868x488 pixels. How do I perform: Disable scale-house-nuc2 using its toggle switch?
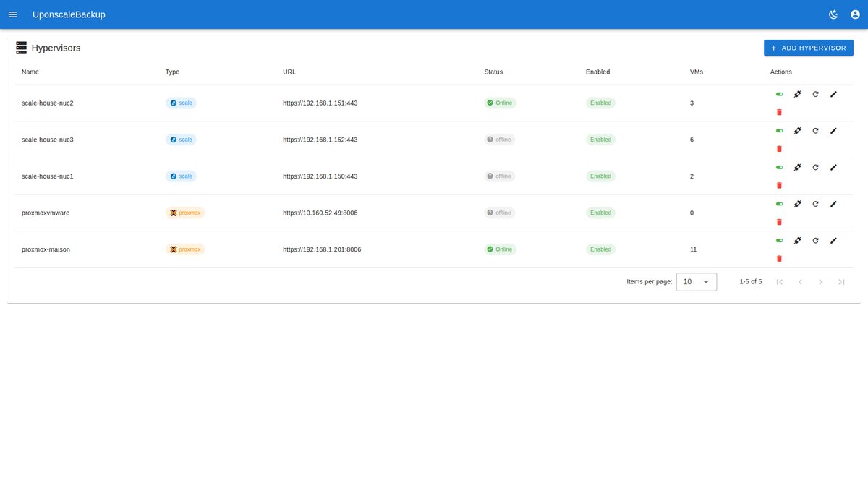(x=779, y=93)
